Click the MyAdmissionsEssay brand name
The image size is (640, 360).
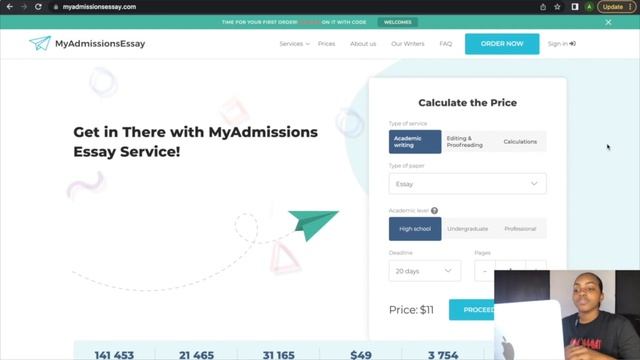(100, 44)
